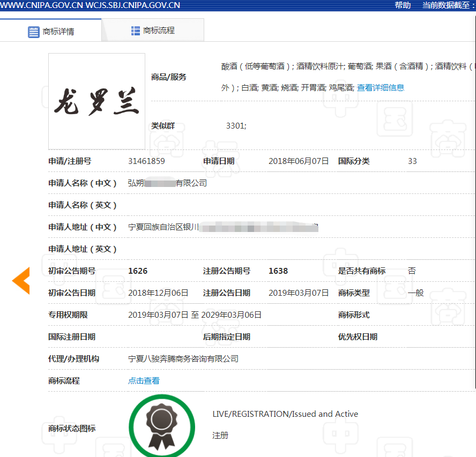Screen dimensions: 476x457
Task: Click preliminary announcement issue number 1626
Action: pyautogui.click(x=138, y=271)
